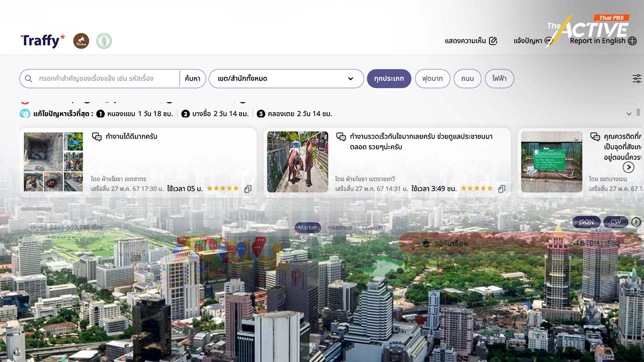Select the ทุกประเภท category filter
Image resolution: width=644 pixels, height=362 pixels.
pyautogui.click(x=389, y=78)
